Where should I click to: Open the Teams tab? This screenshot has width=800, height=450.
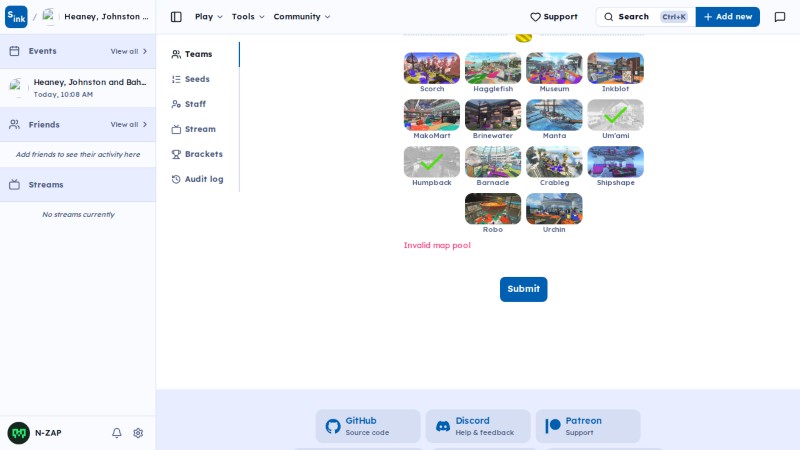198,54
